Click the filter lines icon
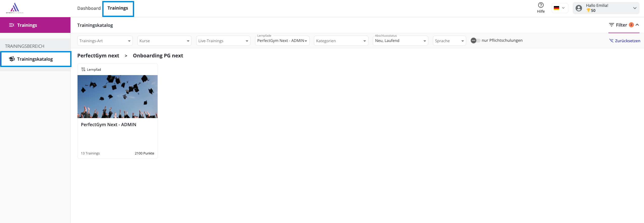 click(x=611, y=25)
